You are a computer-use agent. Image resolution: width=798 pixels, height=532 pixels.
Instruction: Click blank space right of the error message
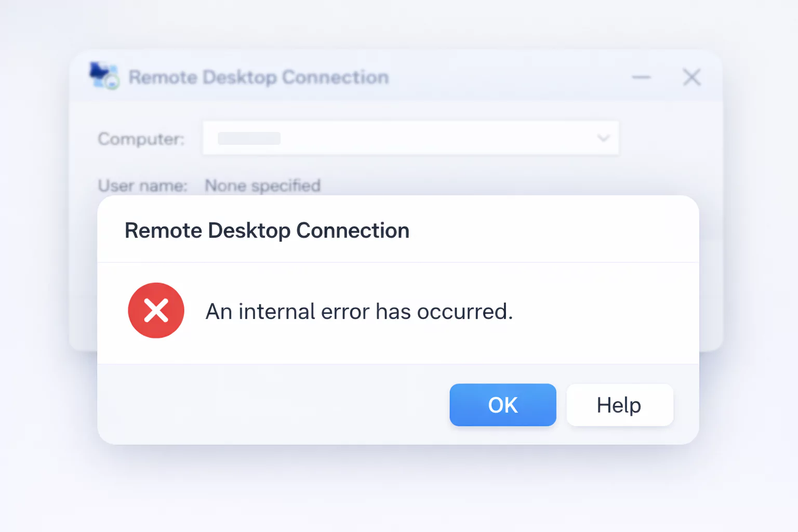603,312
